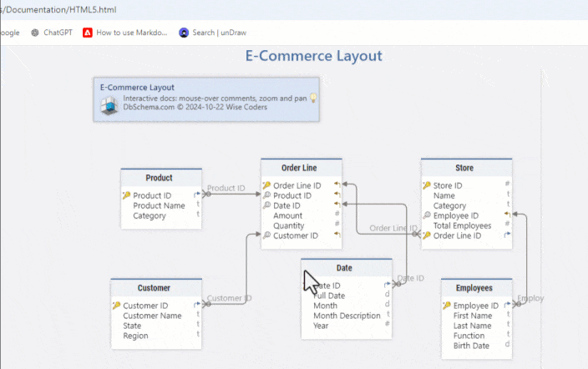Click Birth Date column in Employees table

pyautogui.click(x=471, y=346)
